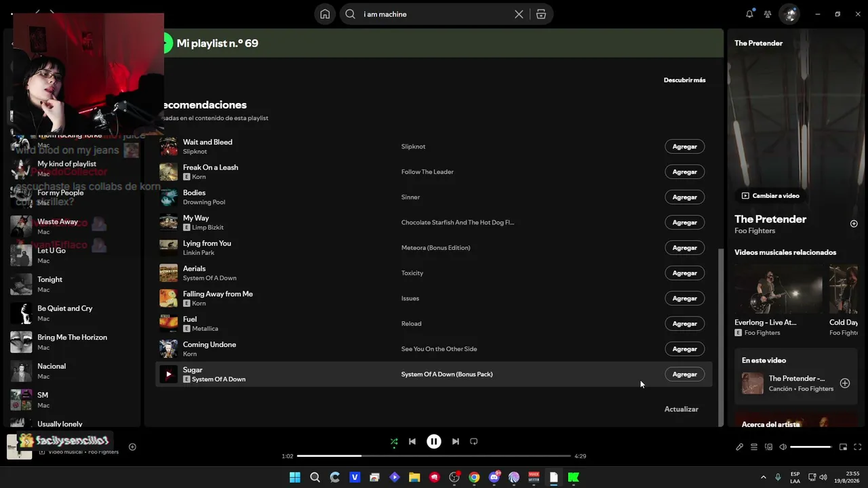This screenshot has height=488, width=868.
Task: Open 'Bring Me The Horizon' playlist
Action: point(75,342)
